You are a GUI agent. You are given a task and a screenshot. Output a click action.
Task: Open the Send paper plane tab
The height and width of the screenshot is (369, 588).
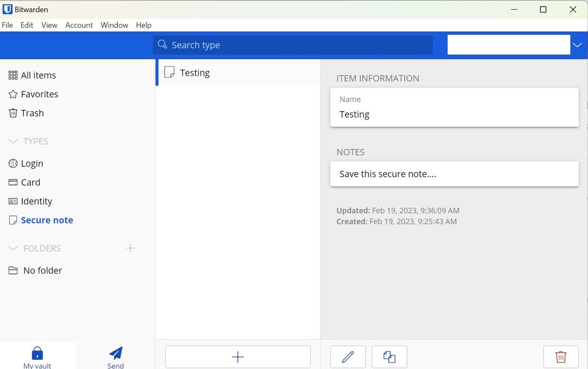116,357
